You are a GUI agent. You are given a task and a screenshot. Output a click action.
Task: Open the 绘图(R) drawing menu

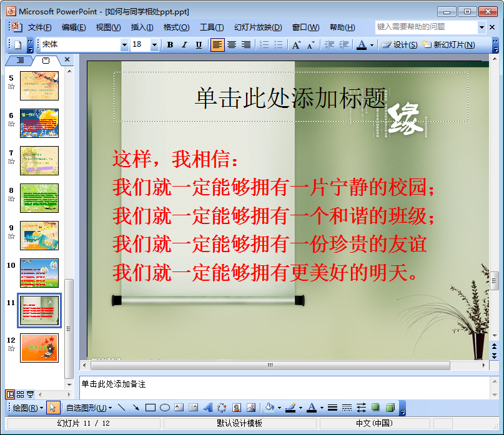click(x=27, y=408)
